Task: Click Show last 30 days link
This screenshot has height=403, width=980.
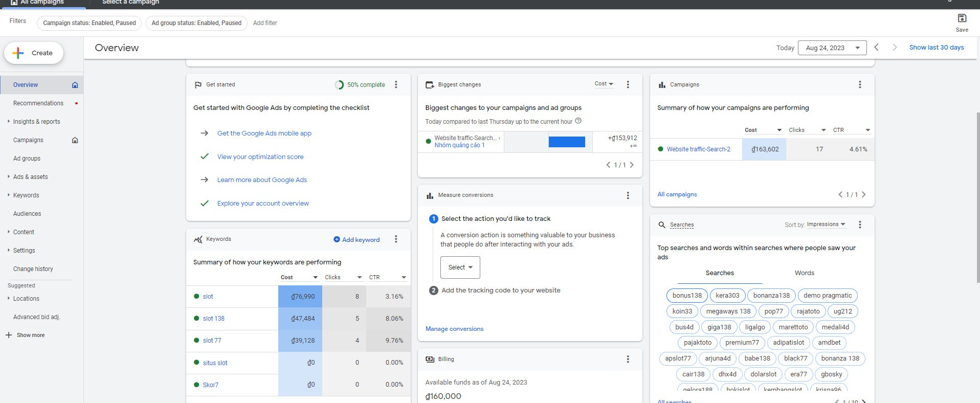Action: point(937,48)
